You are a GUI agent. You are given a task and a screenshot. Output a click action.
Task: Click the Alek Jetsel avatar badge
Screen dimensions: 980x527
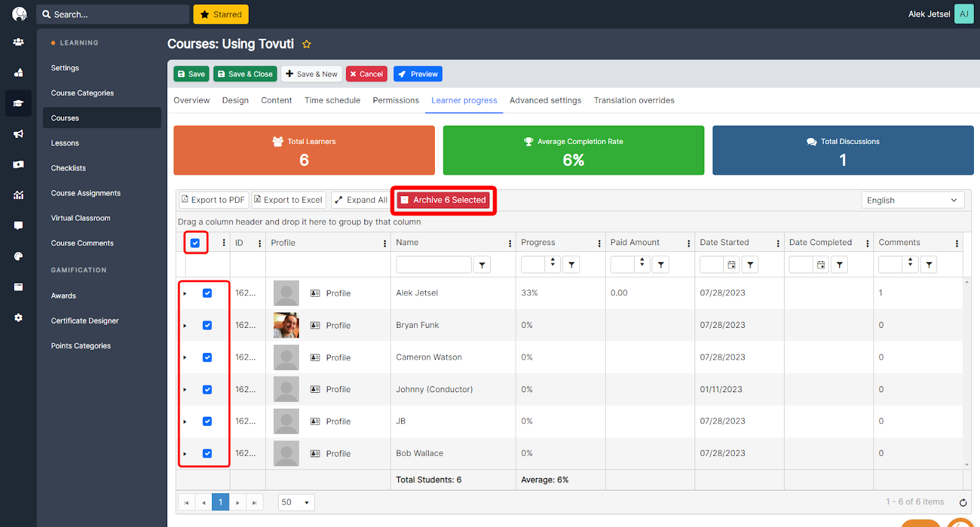point(963,14)
